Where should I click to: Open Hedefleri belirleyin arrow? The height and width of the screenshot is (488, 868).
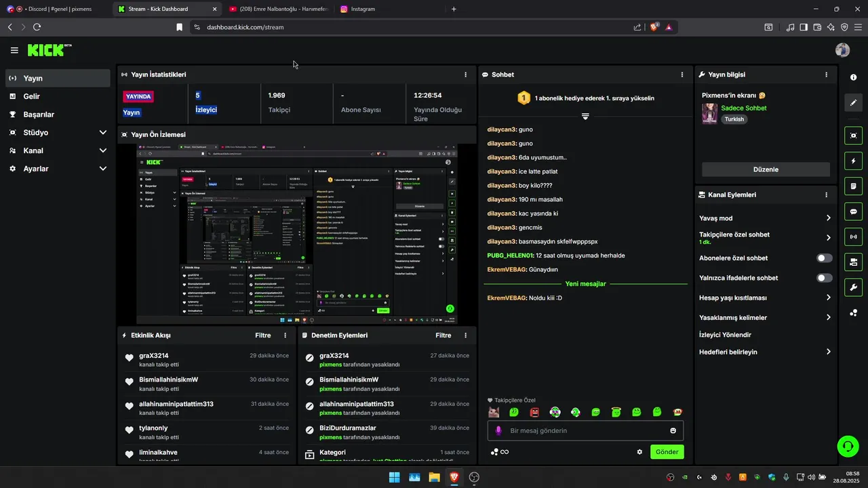[828, 352]
